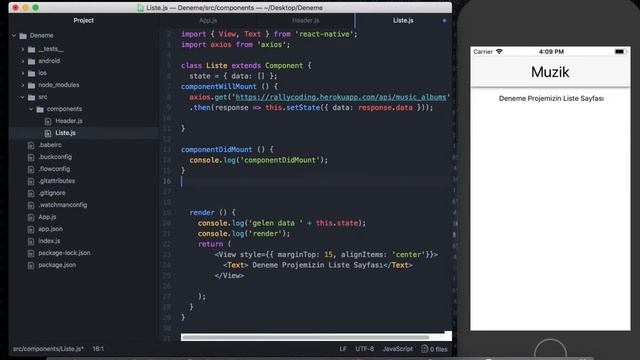Image resolution: width=640 pixels, height=360 pixels.
Task: Expand the __tests__ folder chevron
Action: tap(23, 49)
